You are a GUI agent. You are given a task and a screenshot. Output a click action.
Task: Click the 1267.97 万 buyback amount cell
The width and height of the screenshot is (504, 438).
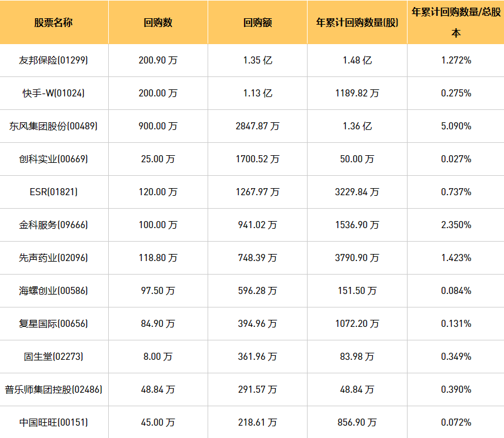point(258,192)
